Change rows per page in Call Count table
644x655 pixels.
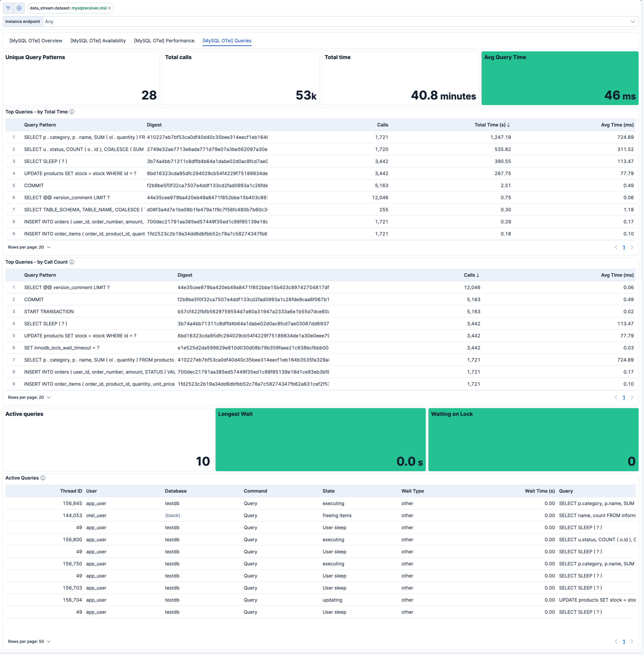point(29,397)
